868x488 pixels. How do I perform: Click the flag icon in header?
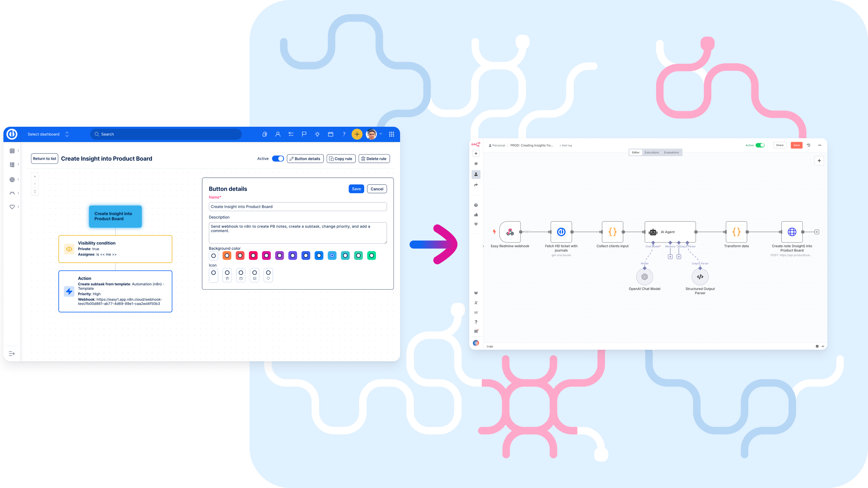point(304,134)
